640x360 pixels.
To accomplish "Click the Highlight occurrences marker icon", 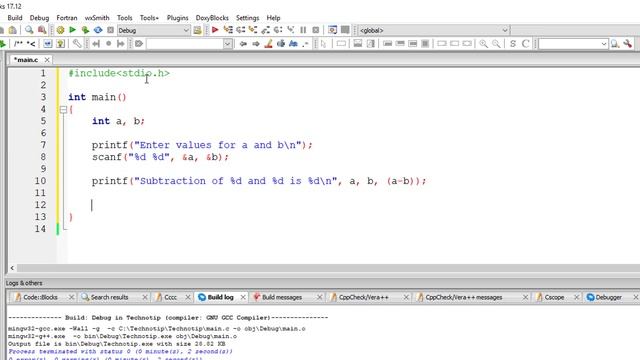I will pyautogui.click(x=268, y=44).
